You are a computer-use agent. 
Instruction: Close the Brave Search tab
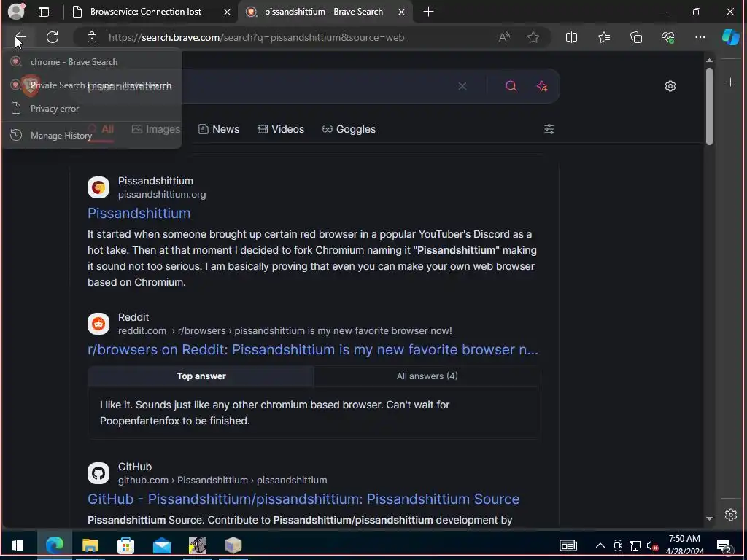[402, 12]
